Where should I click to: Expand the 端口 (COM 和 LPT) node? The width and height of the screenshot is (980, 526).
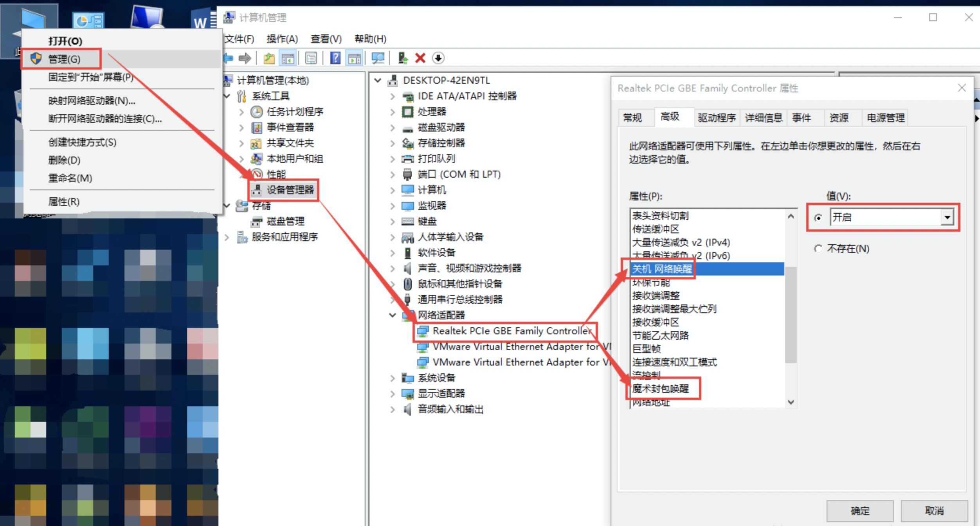pyautogui.click(x=392, y=175)
